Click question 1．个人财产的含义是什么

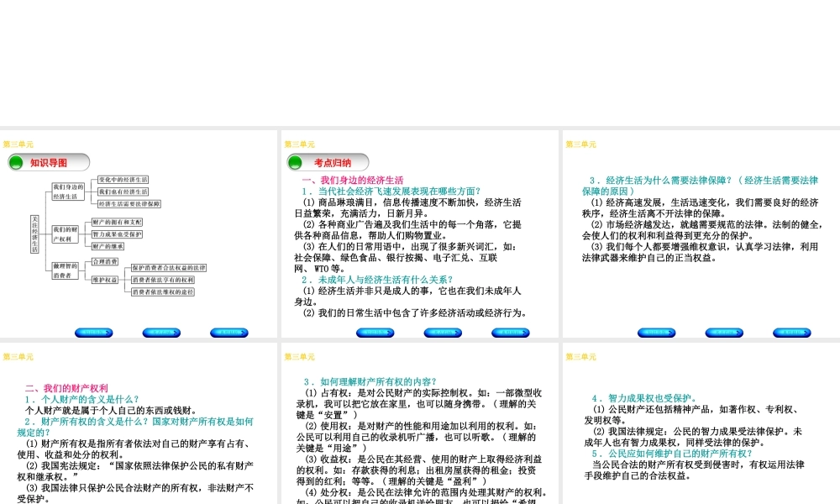tap(81, 400)
